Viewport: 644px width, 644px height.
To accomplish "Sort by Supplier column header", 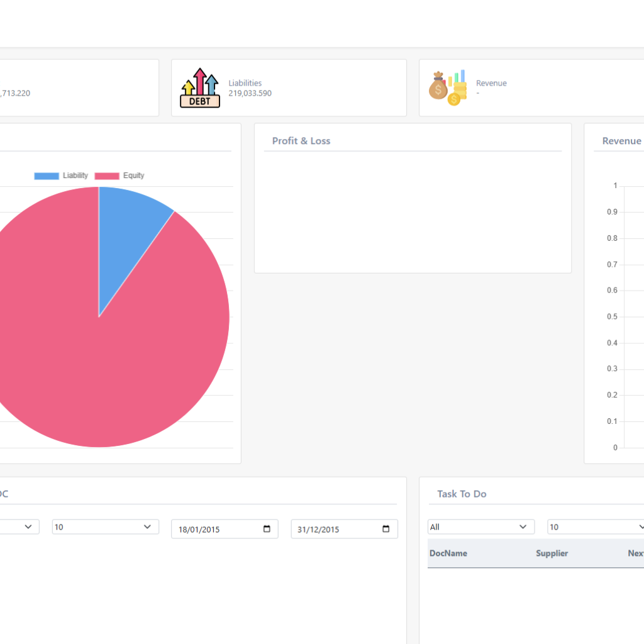I will (552, 553).
